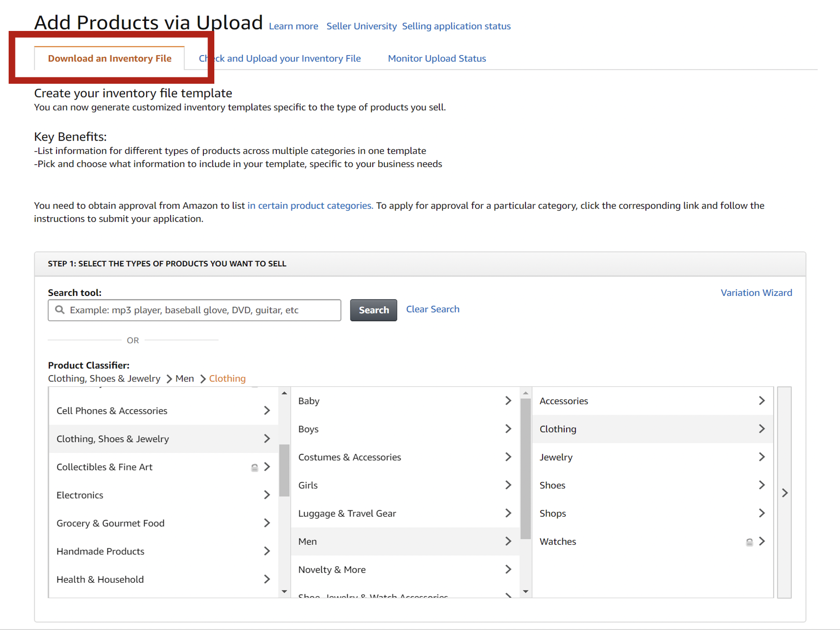Click Clothing in the classifier breadcrumb

[x=227, y=378]
